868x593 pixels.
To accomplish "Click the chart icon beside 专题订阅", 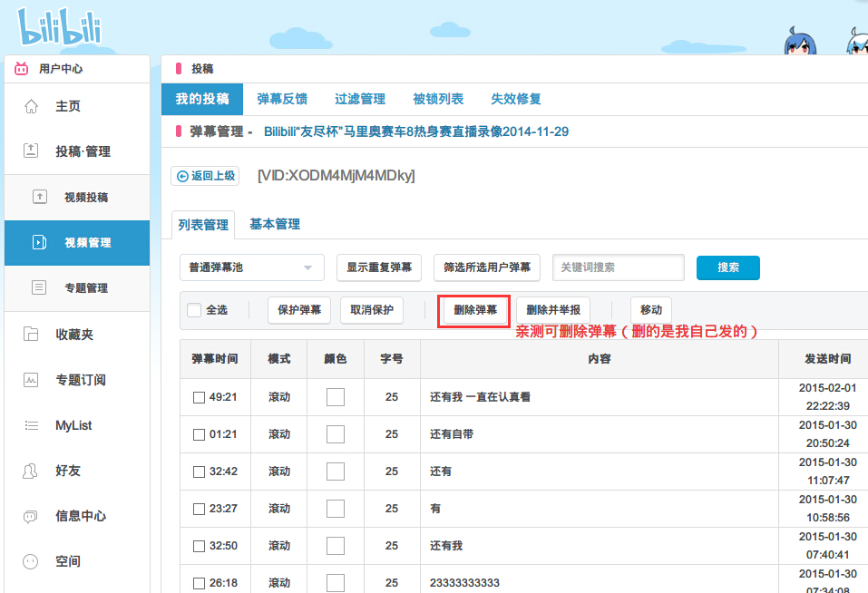I will coord(31,380).
